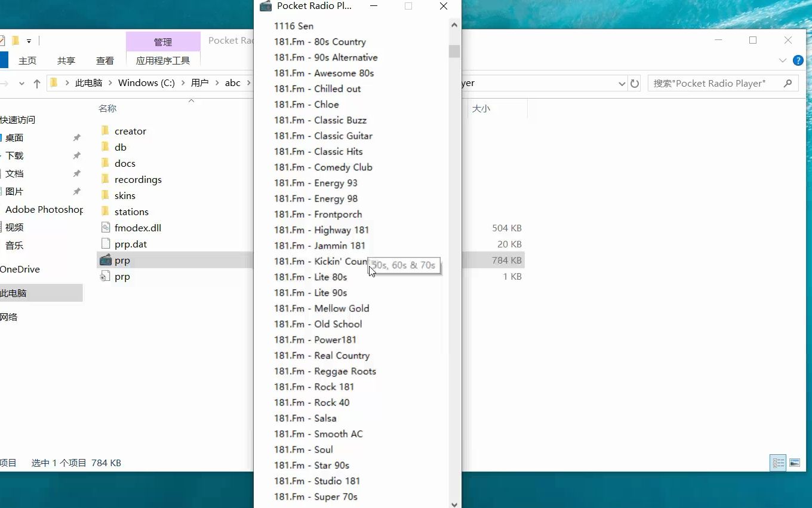Screen dimensions: 812x508
Task: Select station 181.Fm - Power181
Action: click(x=315, y=339)
